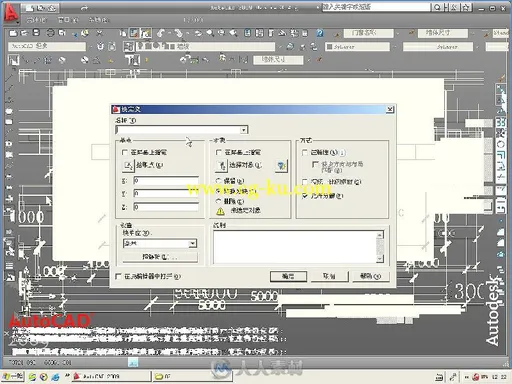512x384 pixels.
Task: Enable the 注释性 (Annotative) checkbox
Action: tap(304, 152)
